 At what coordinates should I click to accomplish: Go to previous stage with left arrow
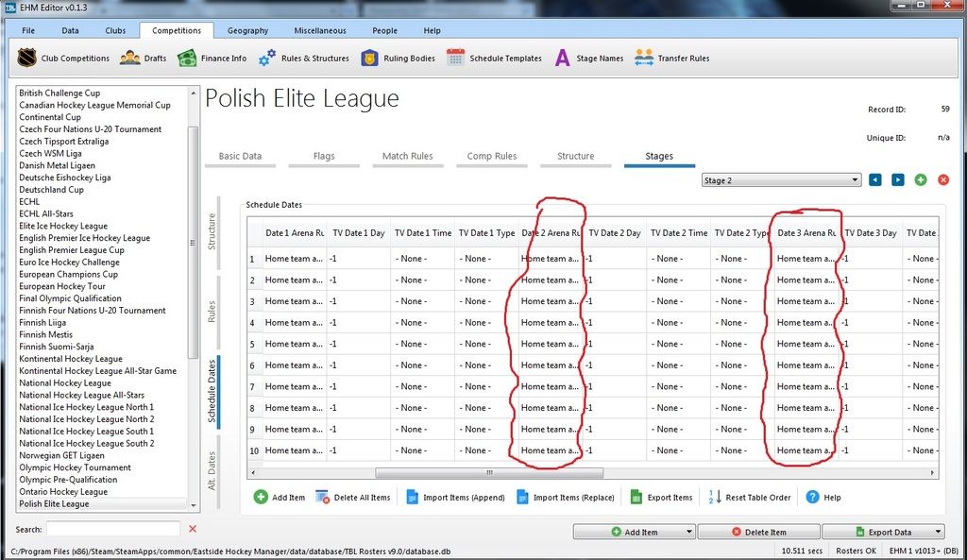(x=875, y=180)
